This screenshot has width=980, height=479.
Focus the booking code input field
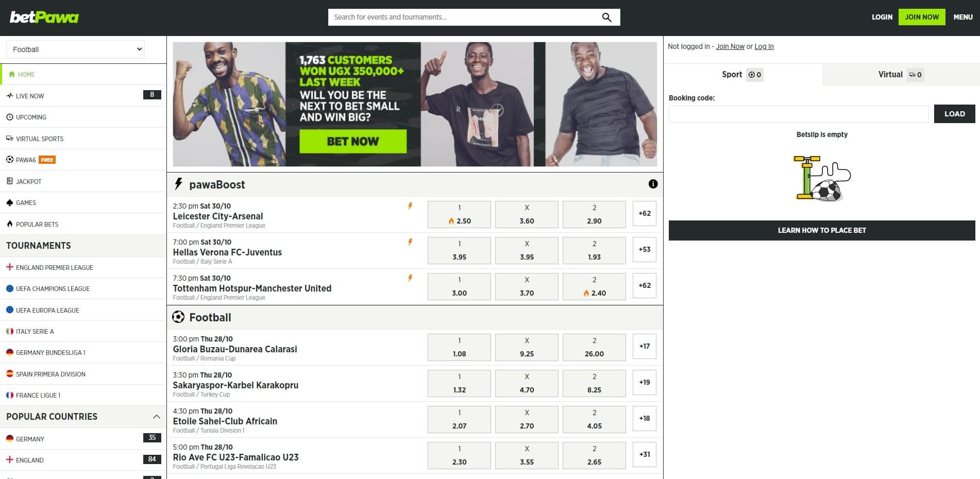(x=799, y=114)
